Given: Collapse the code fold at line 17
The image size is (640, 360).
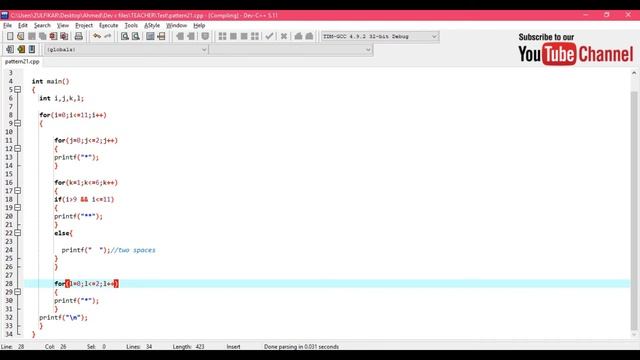Looking at the screenshot, I should coord(18,191).
